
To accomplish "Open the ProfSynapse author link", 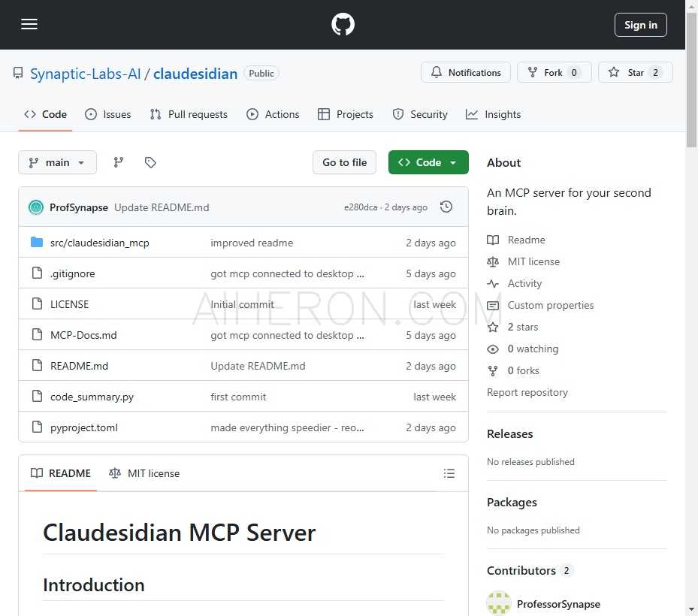I will click(79, 207).
